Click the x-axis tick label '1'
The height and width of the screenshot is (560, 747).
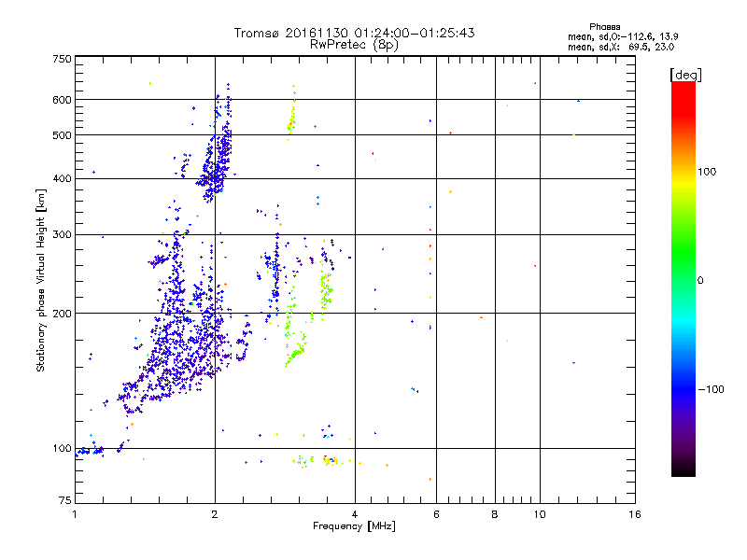click(x=75, y=514)
